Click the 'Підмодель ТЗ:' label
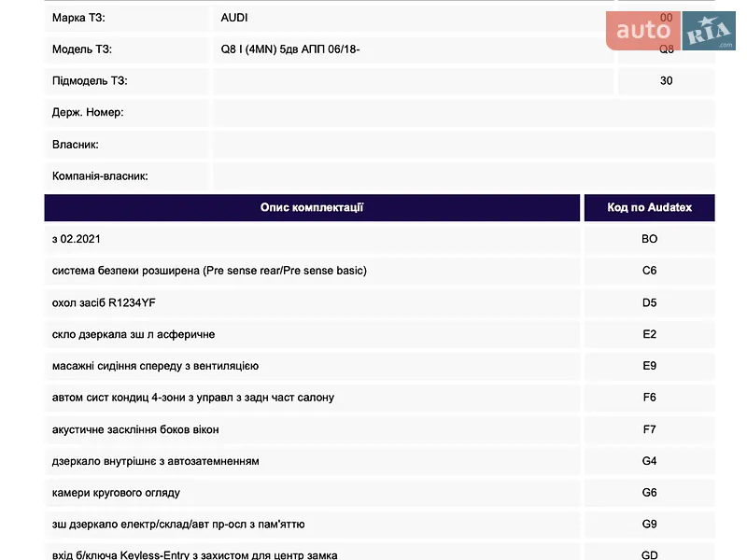The height and width of the screenshot is (560, 747). (90, 81)
